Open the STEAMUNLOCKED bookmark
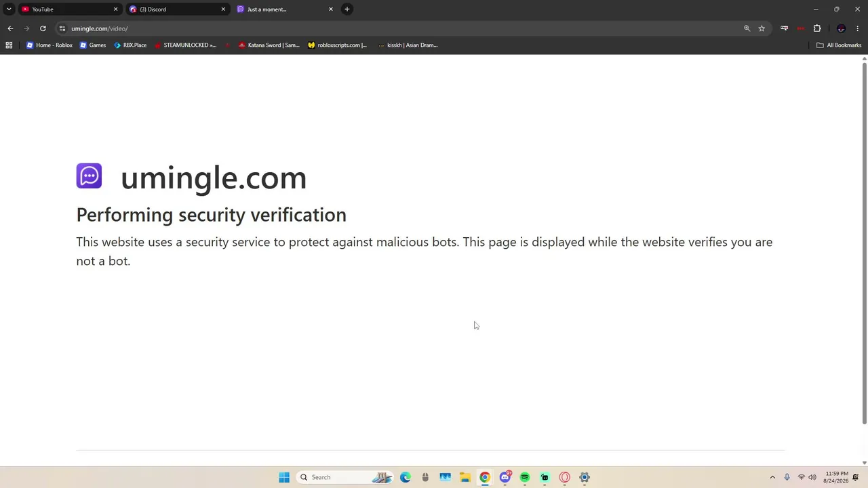Viewport: 868px width, 488px height. point(185,45)
